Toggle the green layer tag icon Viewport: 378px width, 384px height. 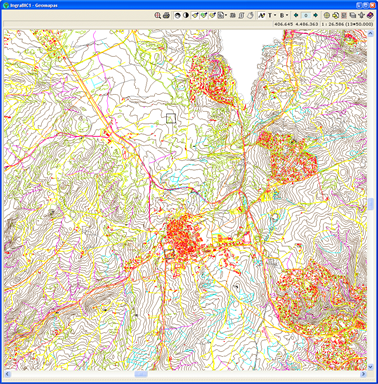tap(204, 15)
